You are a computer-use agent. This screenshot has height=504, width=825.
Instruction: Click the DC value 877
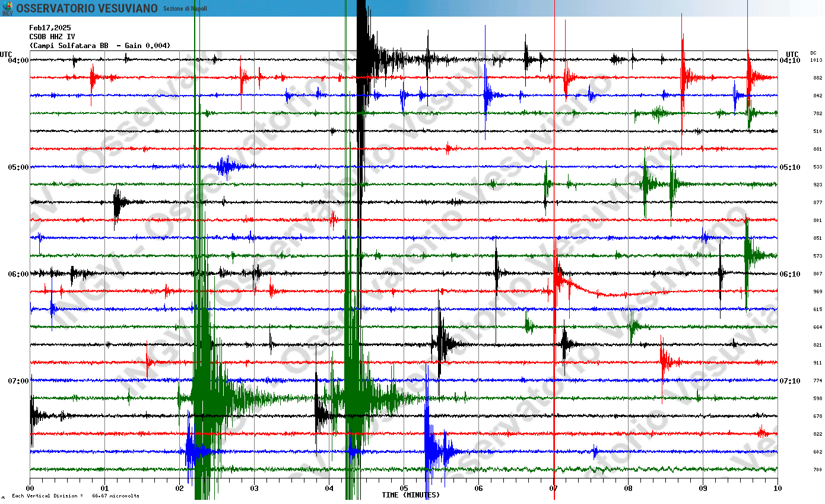(x=817, y=202)
